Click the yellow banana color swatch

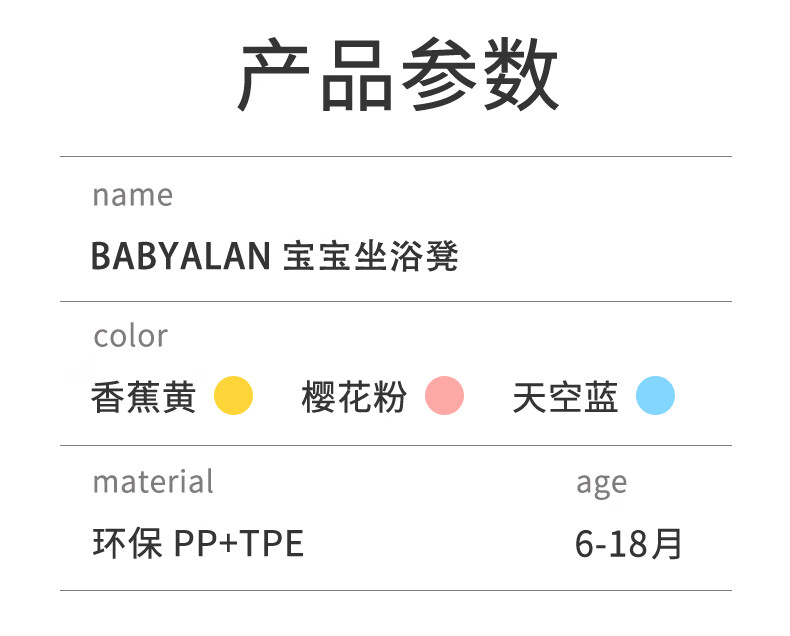pos(233,396)
